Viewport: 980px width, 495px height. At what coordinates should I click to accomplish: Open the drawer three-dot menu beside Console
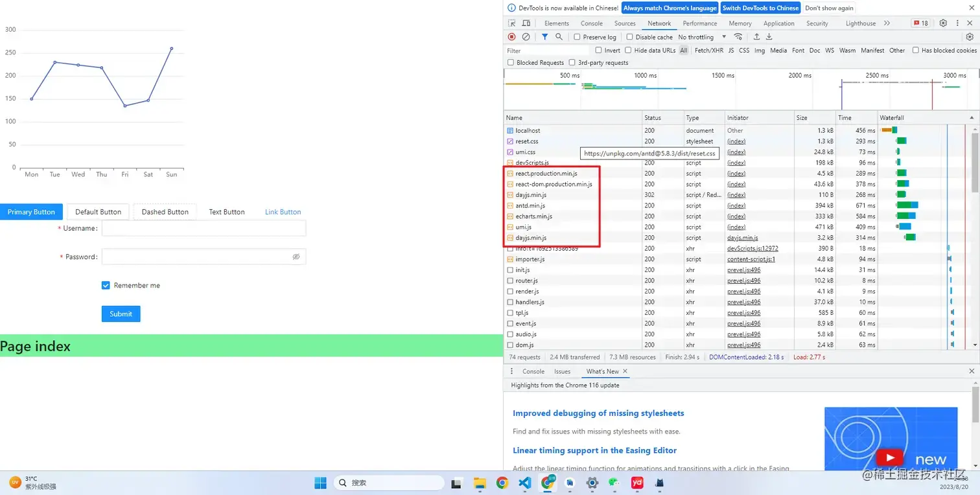pyautogui.click(x=512, y=371)
